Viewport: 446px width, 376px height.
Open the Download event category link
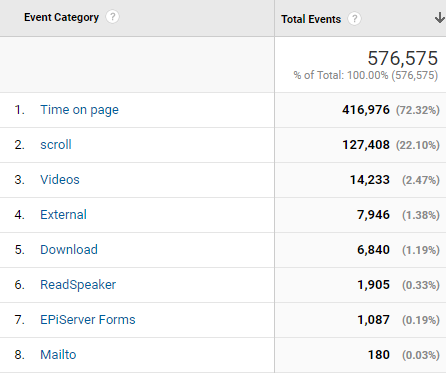click(69, 250)
